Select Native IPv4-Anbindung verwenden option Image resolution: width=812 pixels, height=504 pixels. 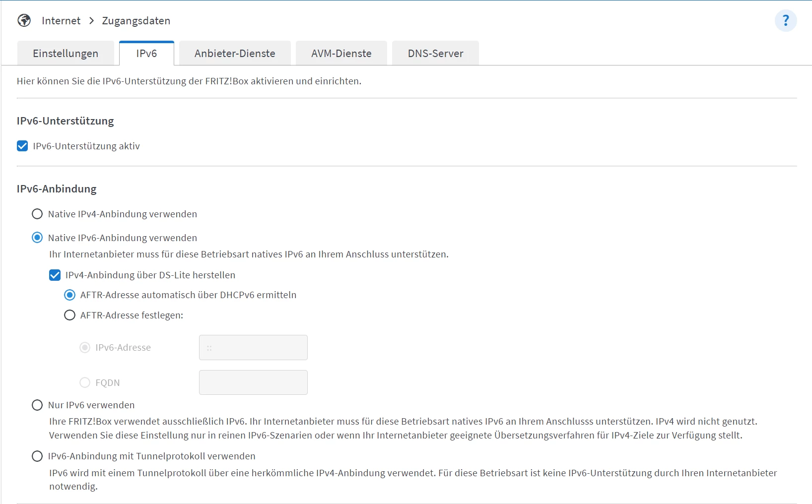click(37, 214)
